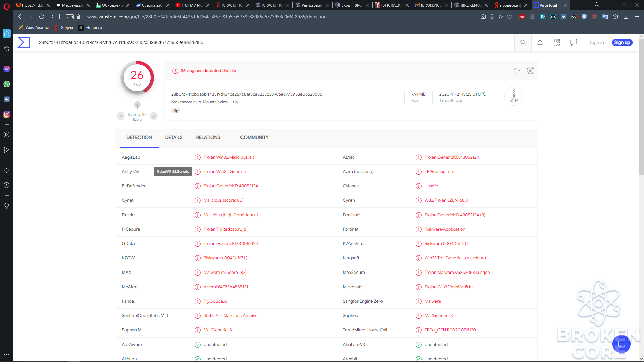This screenshot has height=362, width=644.
Task: Click the community score question mark
Action: pos(137,105)
